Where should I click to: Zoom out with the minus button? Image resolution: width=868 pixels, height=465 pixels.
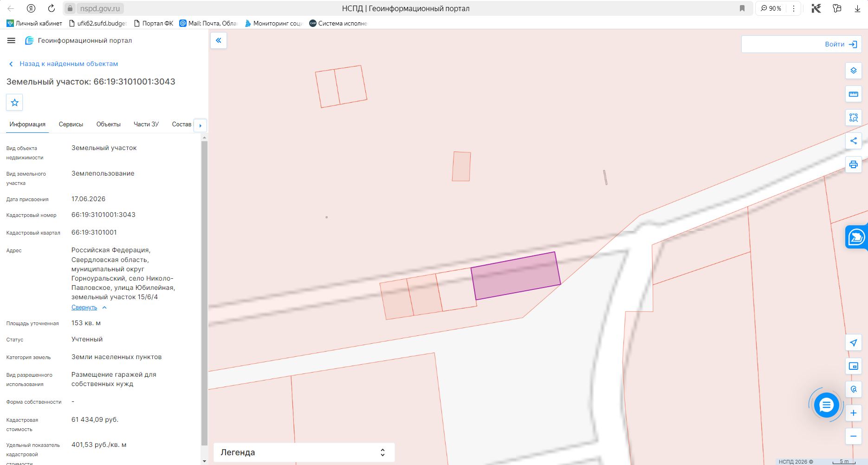click(853, 436)
